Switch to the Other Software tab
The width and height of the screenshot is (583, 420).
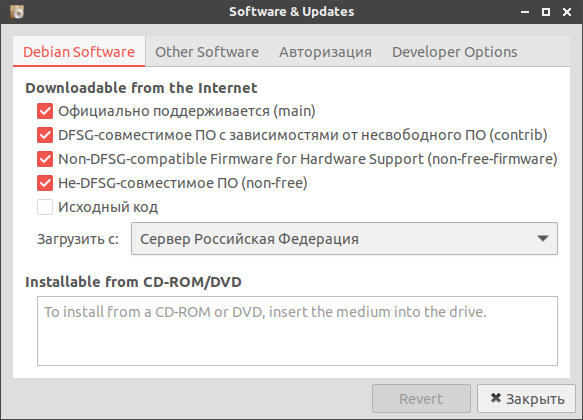point(207,52)
